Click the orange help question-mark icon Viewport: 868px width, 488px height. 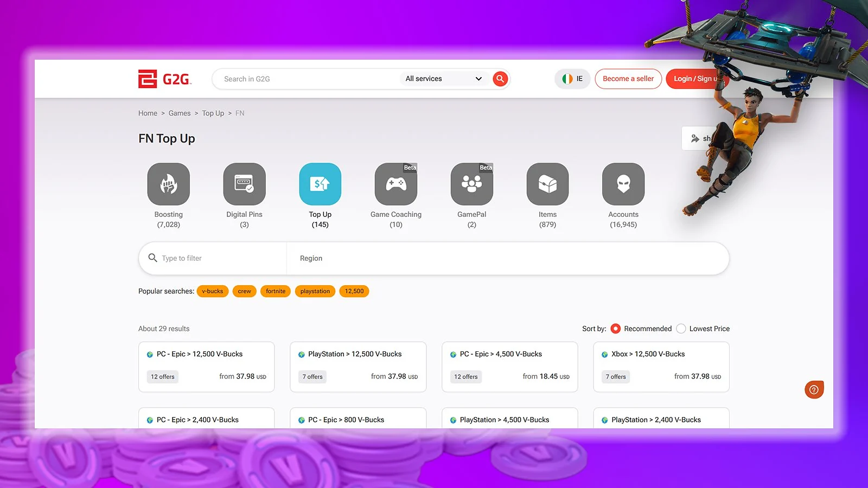tap(814, 389)
